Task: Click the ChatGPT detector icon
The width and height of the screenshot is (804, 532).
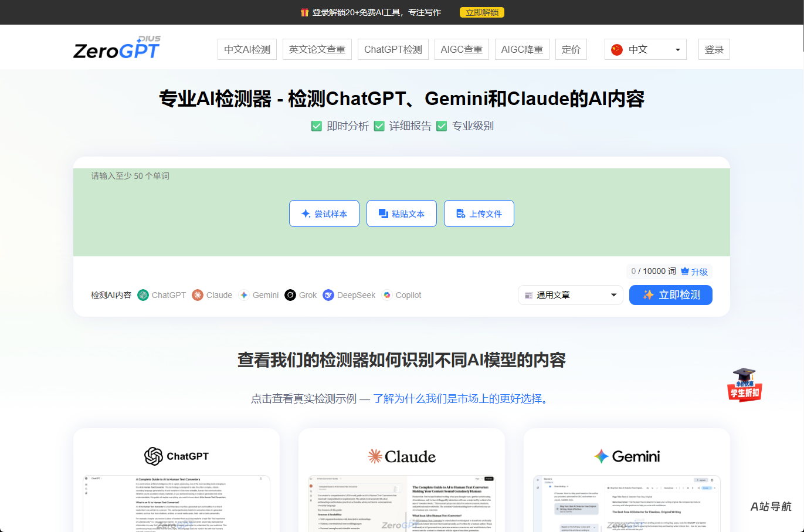Action: point(143,295)
